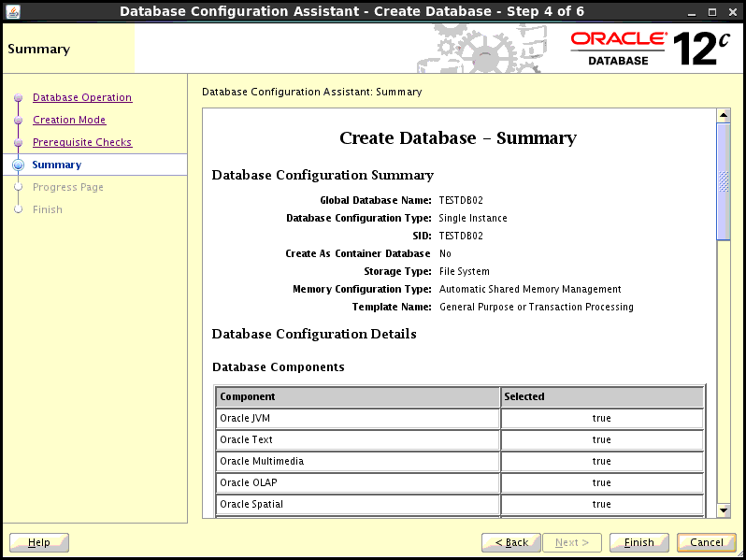Click the true value for Oracle Spatial
The width and height of the screenshot is (746, 560).
pos(602,504)
